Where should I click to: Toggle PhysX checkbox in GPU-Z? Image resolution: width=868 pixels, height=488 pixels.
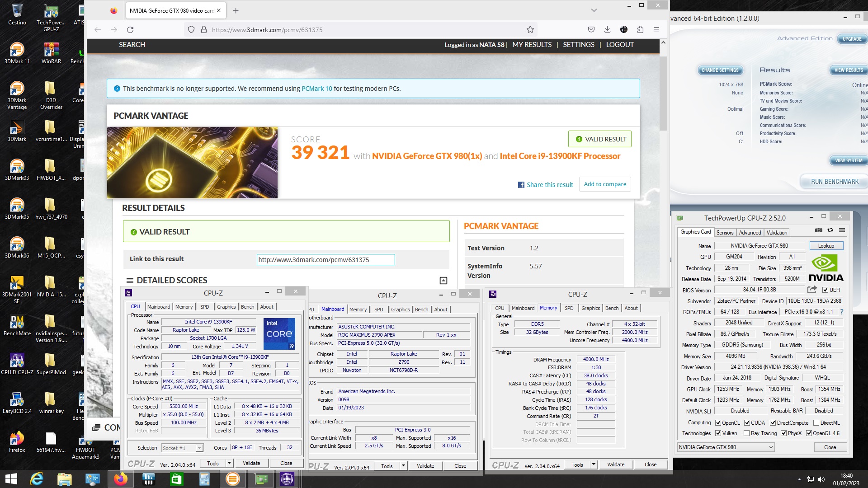click(x=783, y=433)
